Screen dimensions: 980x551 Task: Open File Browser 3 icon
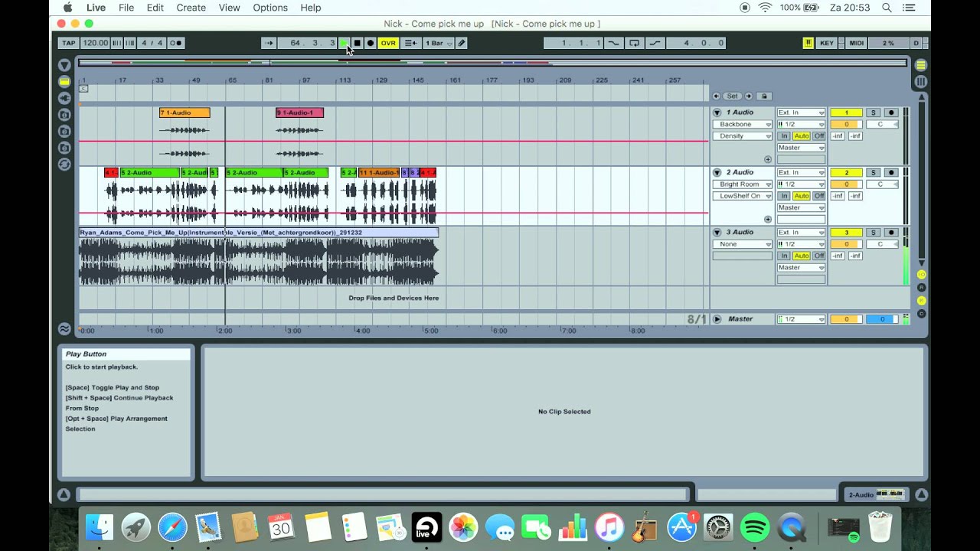click(64, 148)
